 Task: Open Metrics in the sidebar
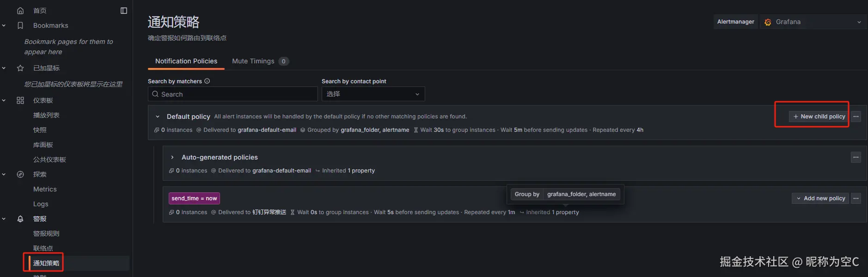pos(45,189)
